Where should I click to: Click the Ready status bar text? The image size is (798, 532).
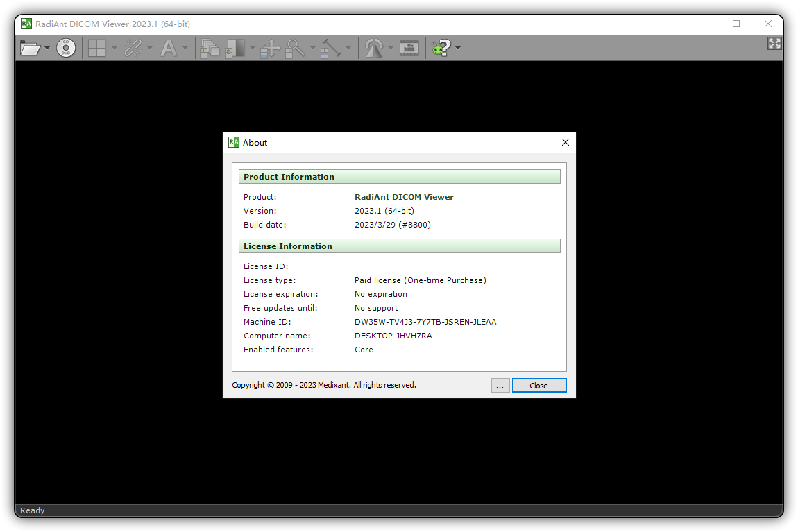[x=33, y=510]
